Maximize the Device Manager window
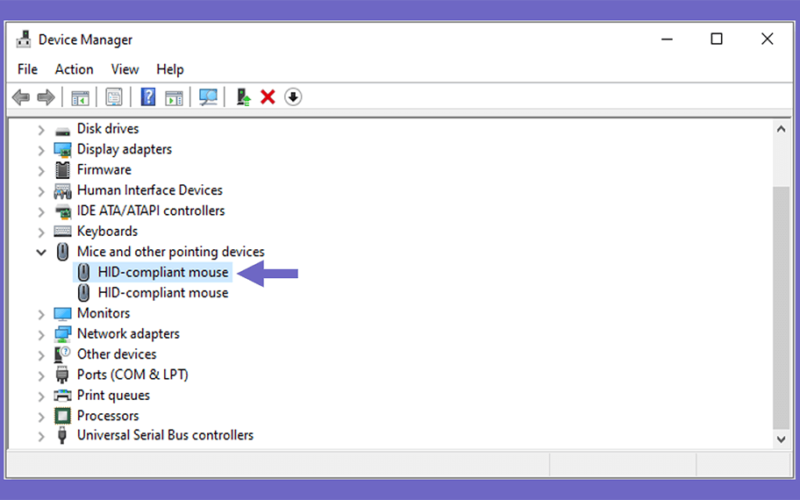 pyautogui.click(x=716, y=39)
